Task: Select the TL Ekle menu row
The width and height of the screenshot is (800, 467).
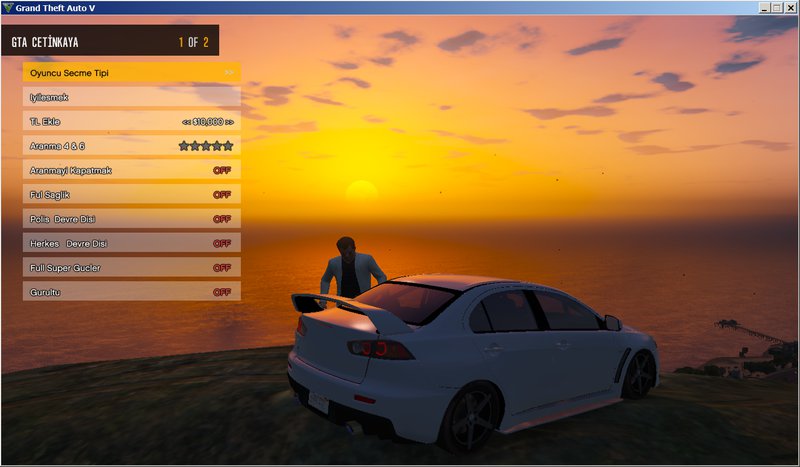Action: 132,121
